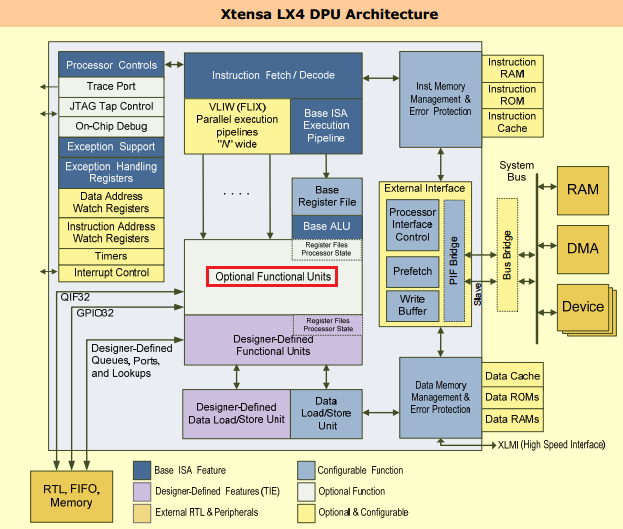Select the Data Cache block
Viewport: 623px width, 529px height.
click(512, 376)
